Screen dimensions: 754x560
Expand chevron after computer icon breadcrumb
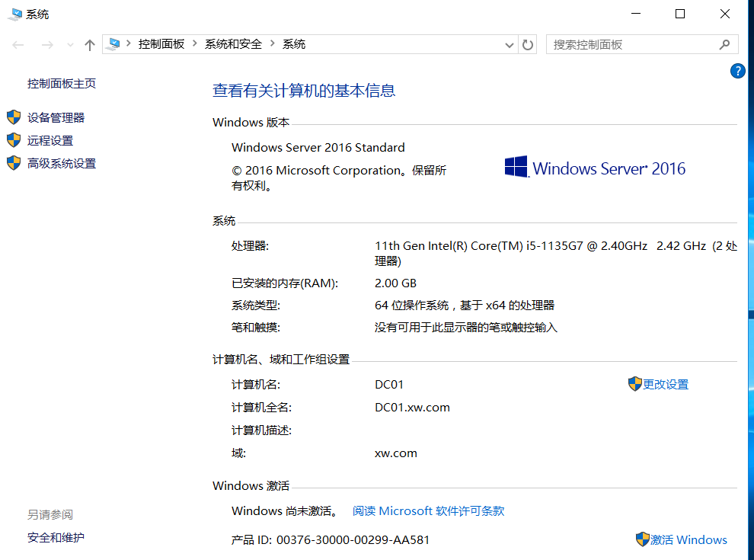coord(129,43)
